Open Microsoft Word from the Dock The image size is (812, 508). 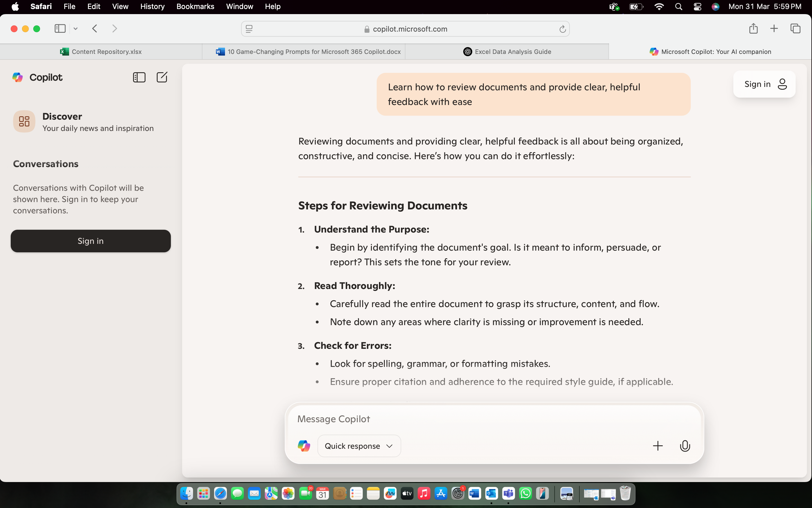[x=475, y=494]
